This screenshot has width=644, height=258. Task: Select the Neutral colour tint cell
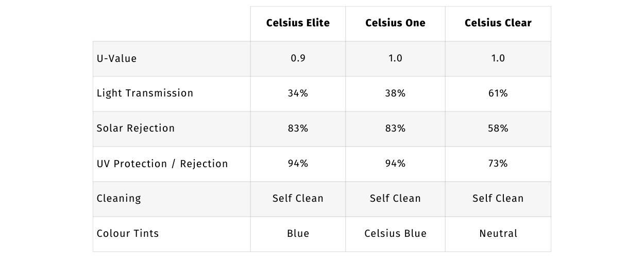pos(498,234)
